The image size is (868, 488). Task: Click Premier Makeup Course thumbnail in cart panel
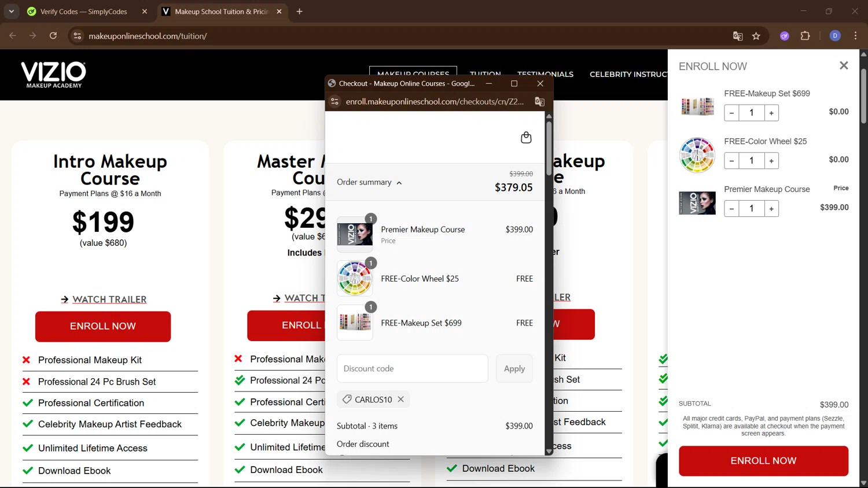(x=697, y=203)
